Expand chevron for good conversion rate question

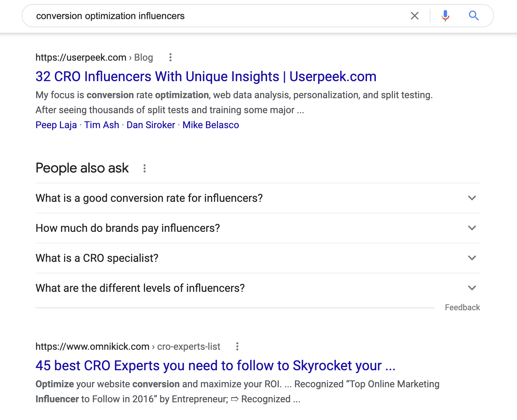pos(472,198)
